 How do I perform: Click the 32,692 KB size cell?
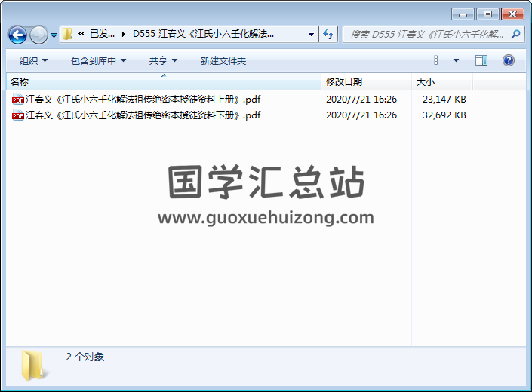coord(444,115)
